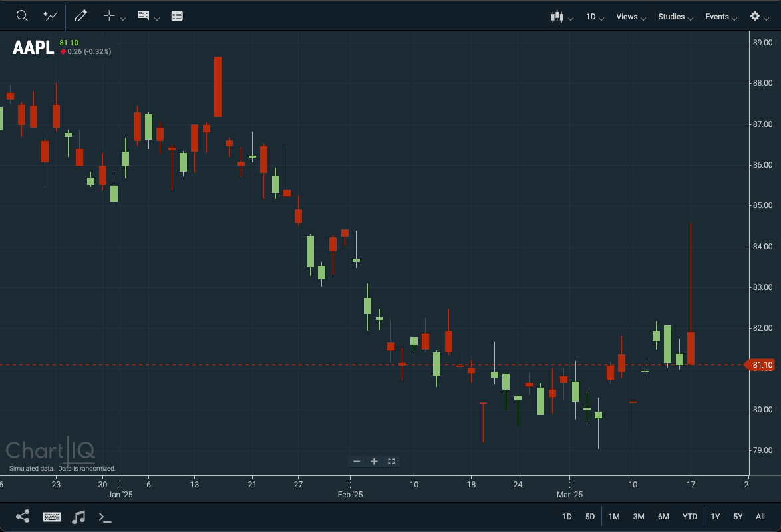Select the YTD range button
Viewport: 781px width, 532px height.
[689, 517]
